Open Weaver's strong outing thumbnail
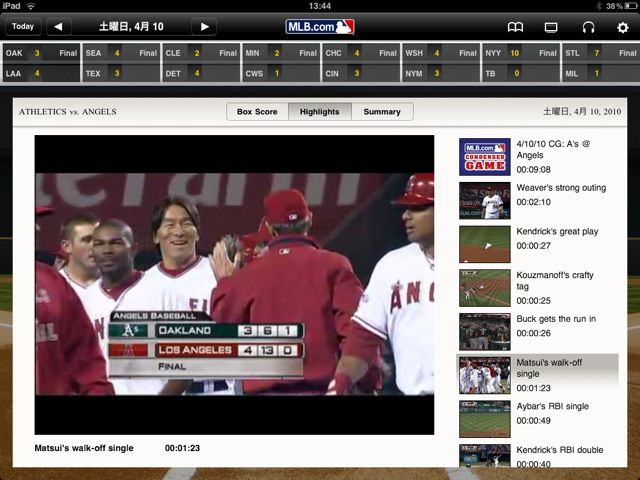 click(484, 200)
